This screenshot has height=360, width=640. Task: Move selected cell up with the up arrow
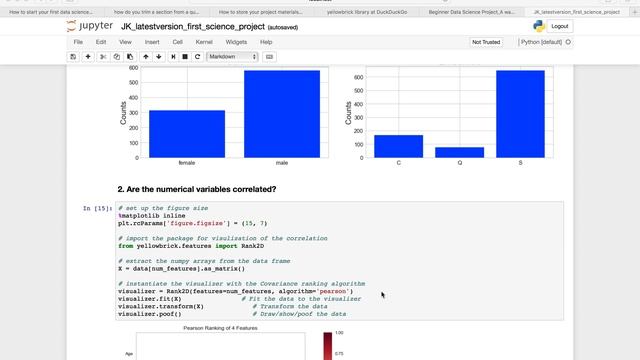click(x=146, y=57)
